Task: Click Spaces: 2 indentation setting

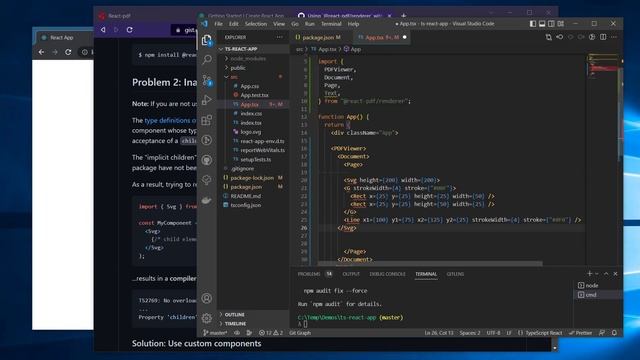Action: 470,333
